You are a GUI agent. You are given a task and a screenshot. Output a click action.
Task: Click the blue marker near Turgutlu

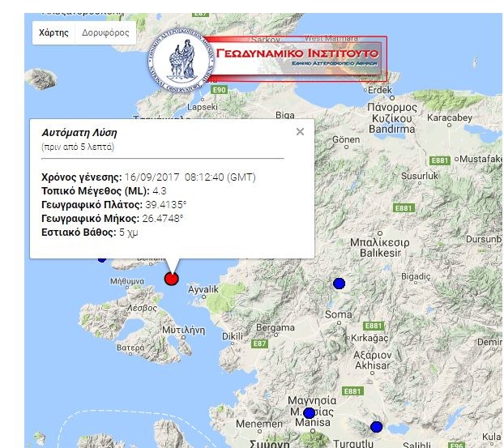tap(376, 427)
